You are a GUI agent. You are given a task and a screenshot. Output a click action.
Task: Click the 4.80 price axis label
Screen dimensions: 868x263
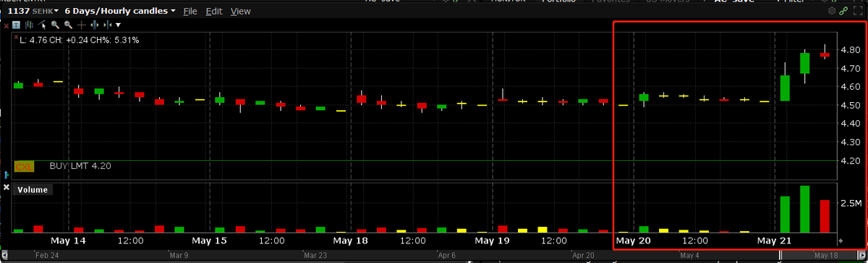pyautogui.click(x=850, y=51)
